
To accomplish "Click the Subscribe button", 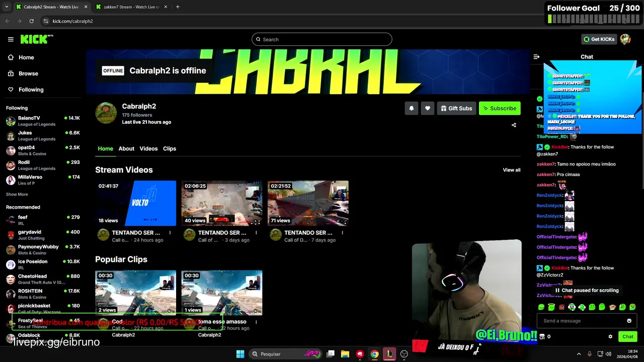I will click(x=500, y=108).
